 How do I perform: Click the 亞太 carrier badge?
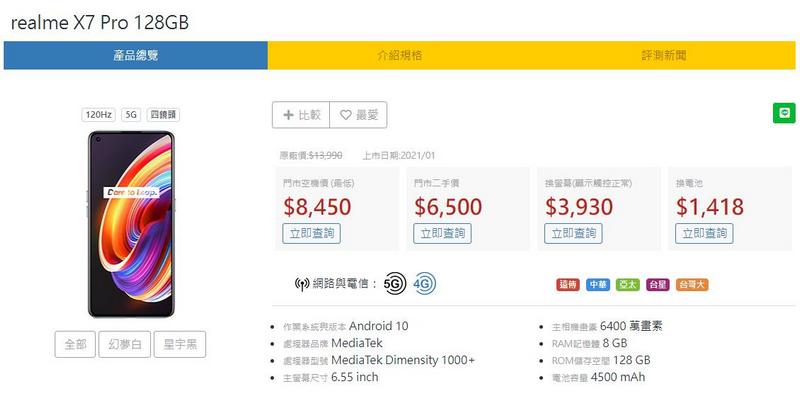tap(628, 285)
